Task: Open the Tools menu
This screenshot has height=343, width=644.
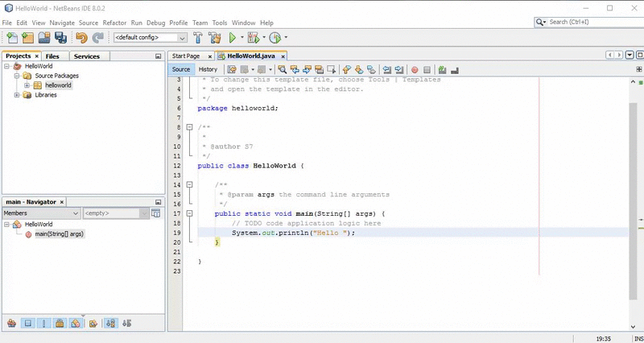Action: (220, 23)
